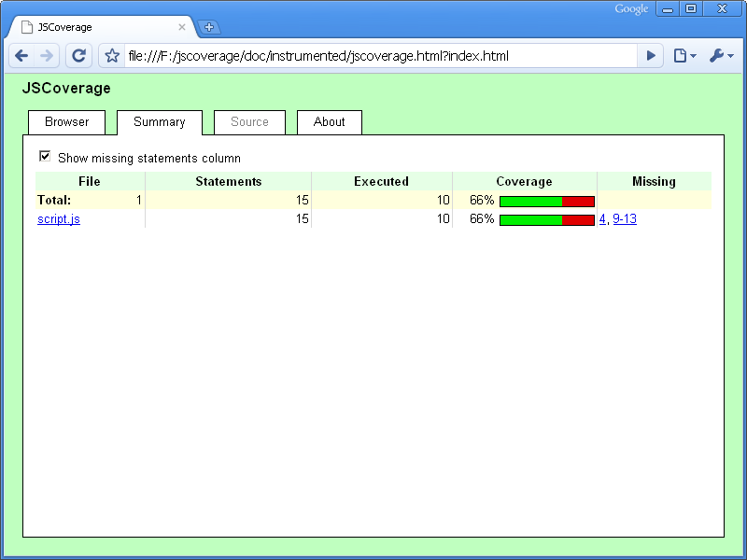
Task: Select the JSCoverage browser tab
Action: coord(102,27)
